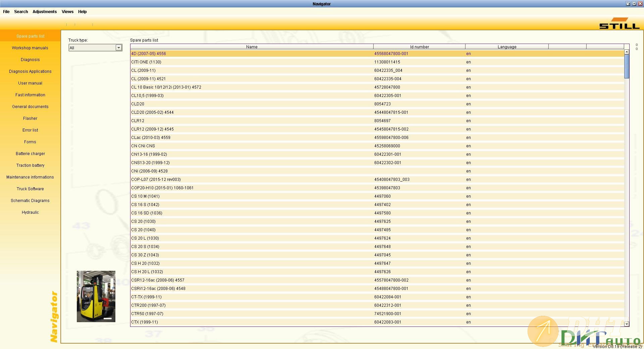Image resolution: width=644 pixels, height=349 pixels.
Task: Select the CLac (2010-03) 4559 row
Action: (x=377, y=138)
